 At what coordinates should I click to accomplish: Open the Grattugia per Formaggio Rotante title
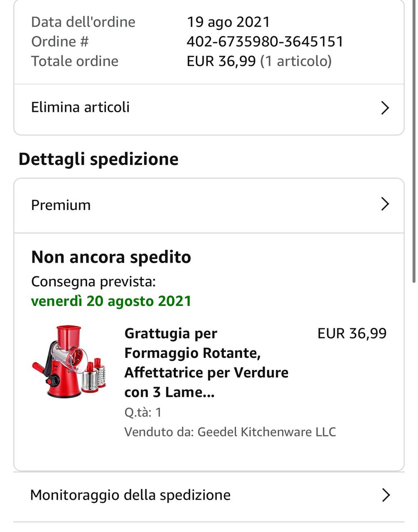[206, 362]
